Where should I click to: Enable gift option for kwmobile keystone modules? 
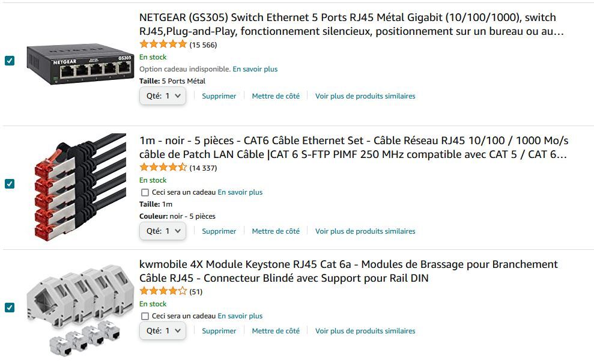tap(145, 316)
